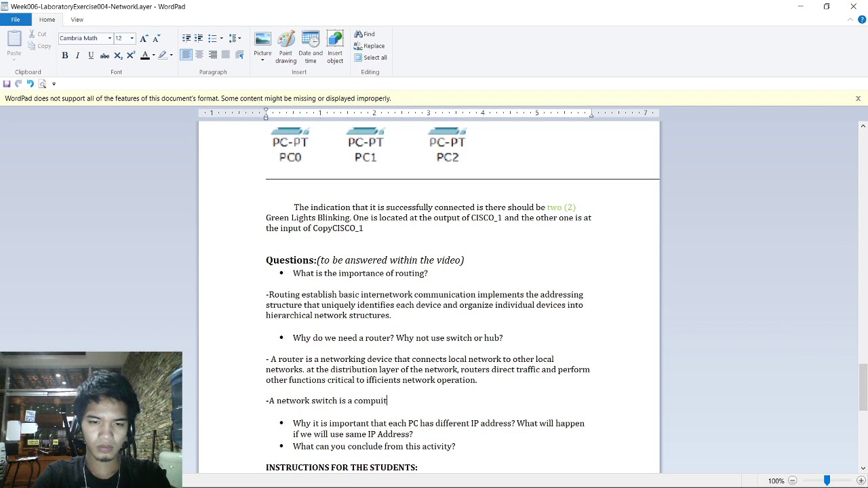This screenshot has height=488, width=868.
Task: Toggle Italic formatting
Action: (x=77, y=55)
